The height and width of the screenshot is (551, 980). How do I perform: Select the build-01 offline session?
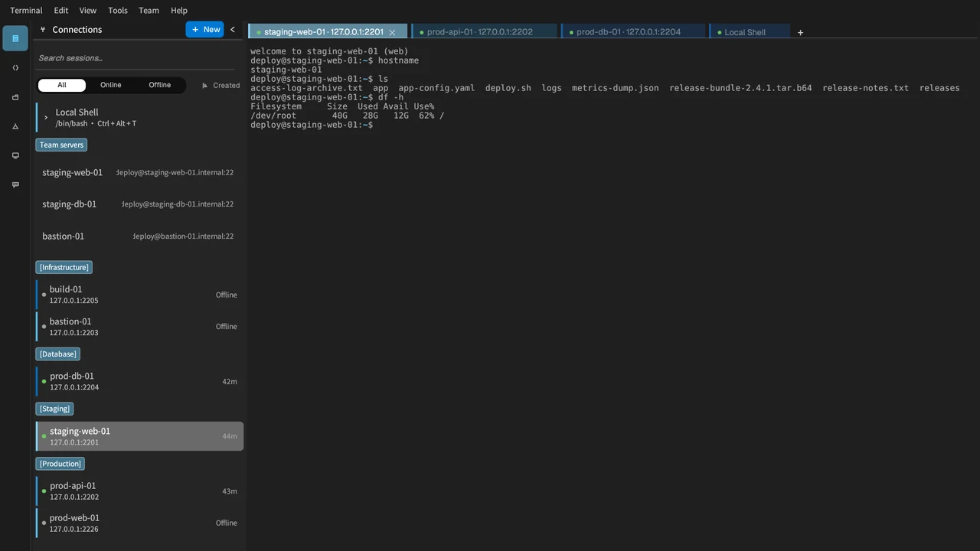click(139, 295)
